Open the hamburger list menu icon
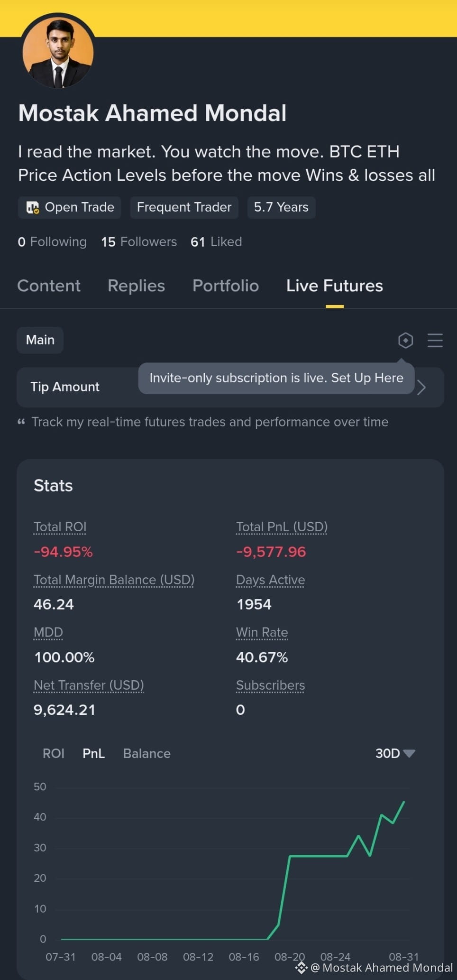The image size is (457, 980). tap(435, 340)
